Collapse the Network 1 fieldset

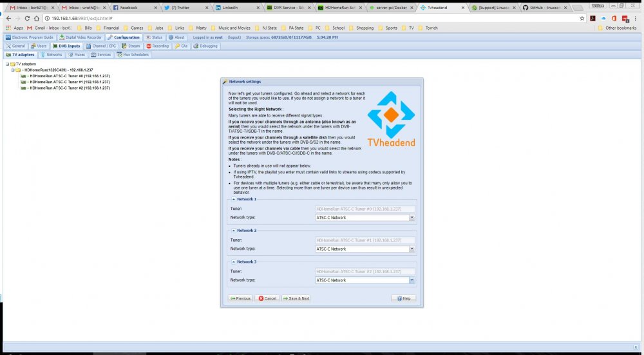coord(234,199)
